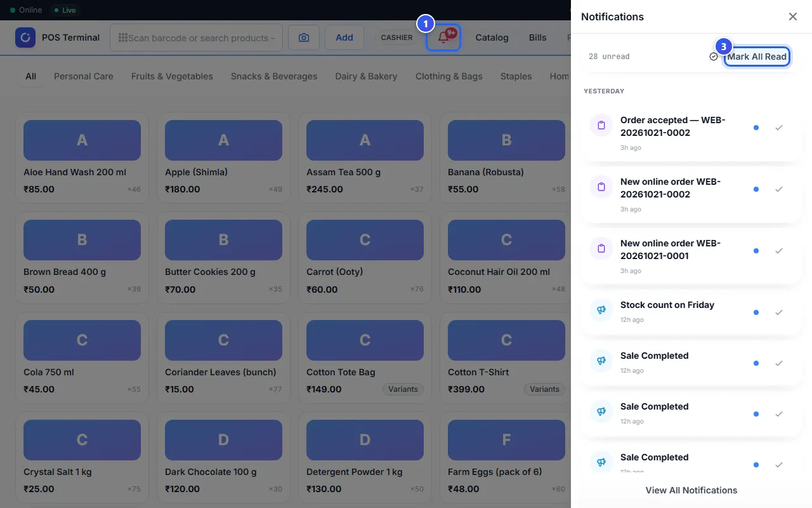Image resolution: width=812 pixels, height=508 pixels.
Task: Click the '28 unread' count text
Action: pos(609,57)
